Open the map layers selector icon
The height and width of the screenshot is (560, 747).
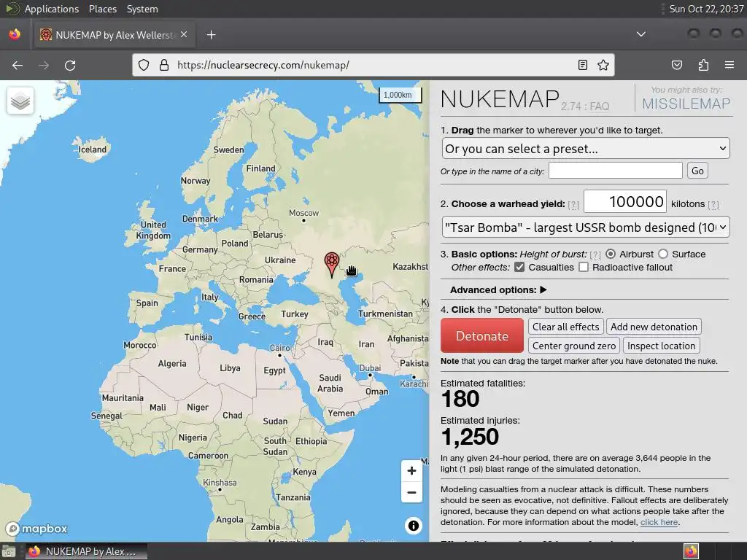click(20, 101)
